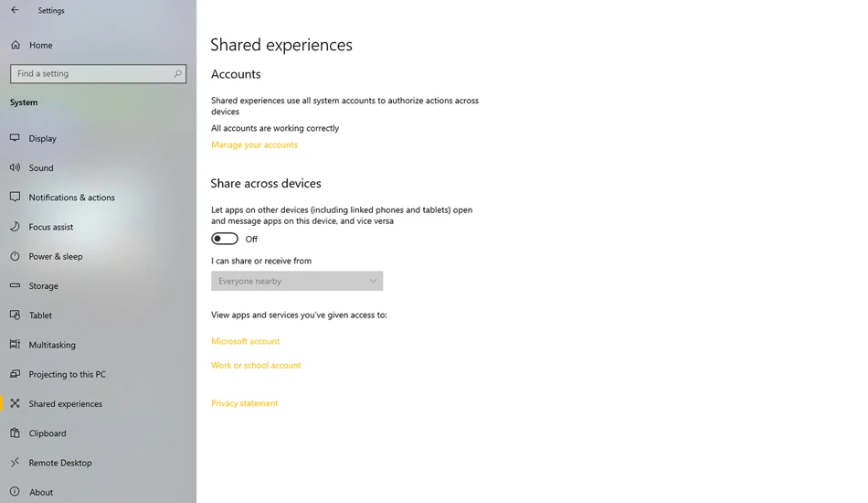The height and width of the screenshot is (503, 868).
Task: Click the About info icon
Action: coord(15,491)
